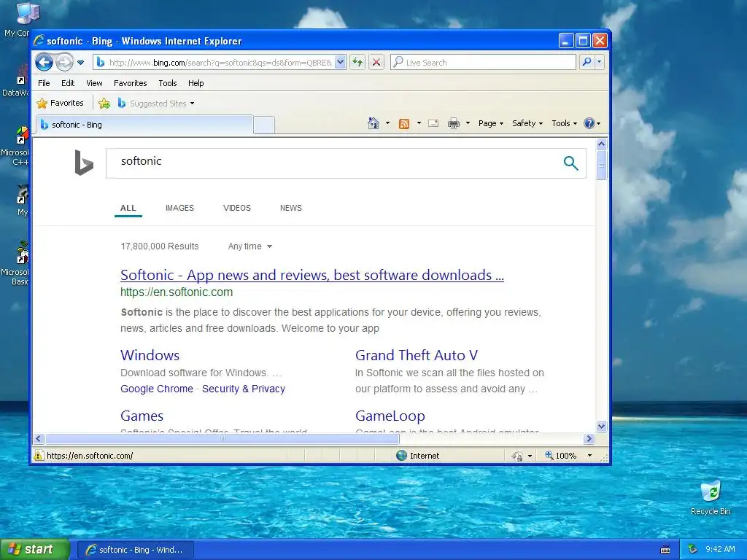Click the Home icon in the command bar
The image size is (747, 560).
[x=373, y=123]
